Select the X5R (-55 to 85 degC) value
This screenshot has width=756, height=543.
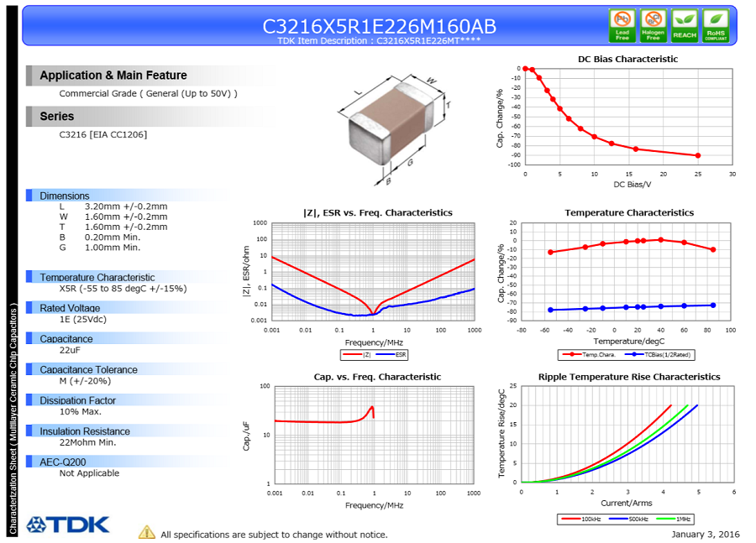click(123, 289)
